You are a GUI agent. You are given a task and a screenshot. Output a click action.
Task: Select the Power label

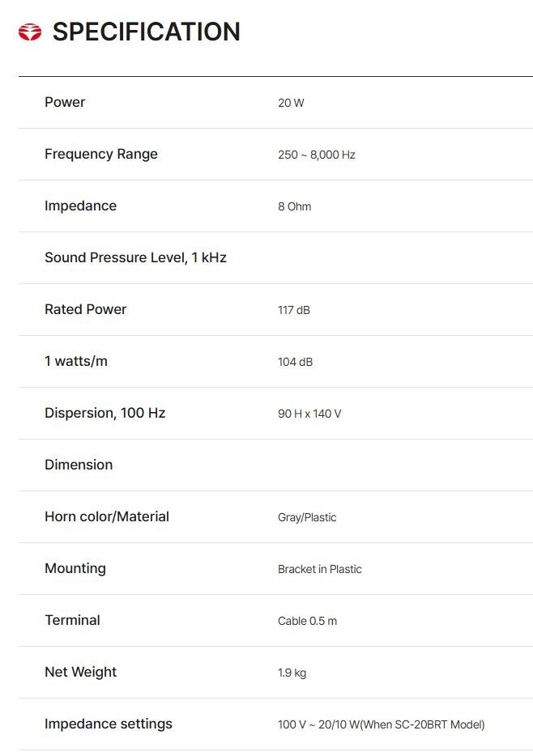coord(65,102)
